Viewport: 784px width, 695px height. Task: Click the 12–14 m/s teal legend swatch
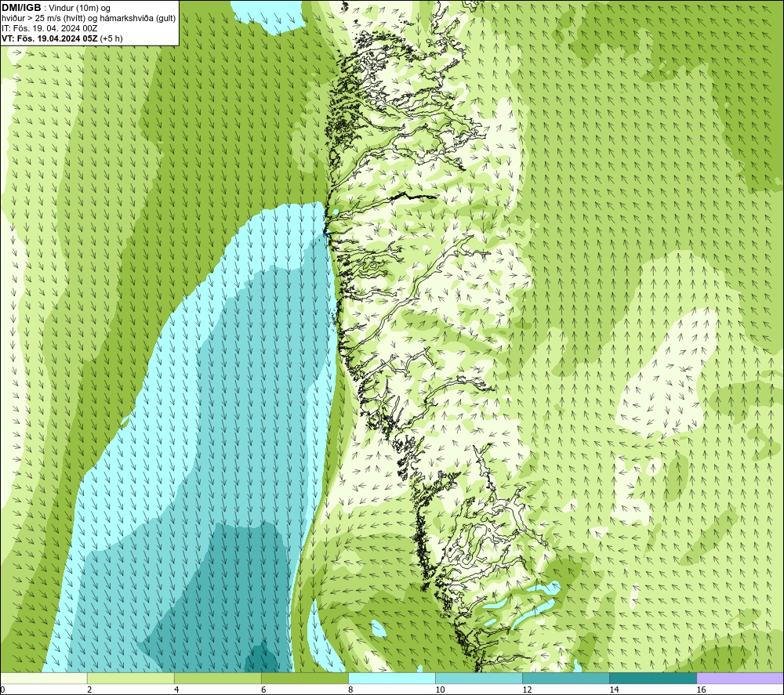pyautogui.click(x=565, y=679)
